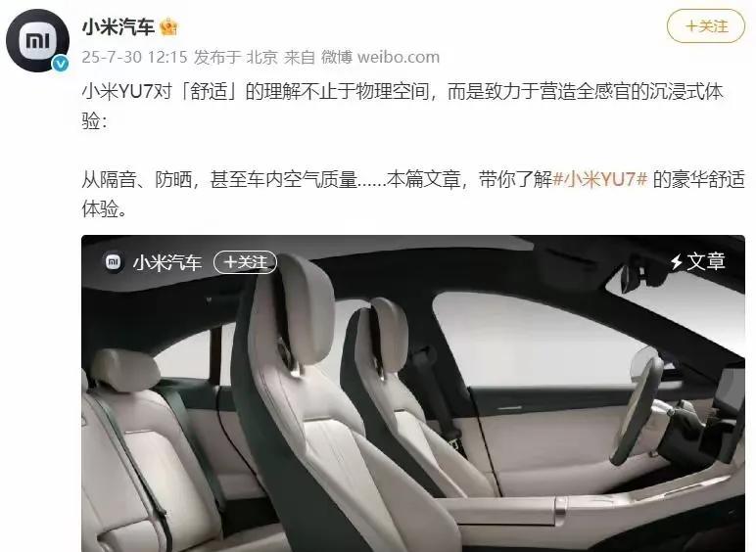Tap the +关注 pill on the article cover

click(x=245, y=262)
